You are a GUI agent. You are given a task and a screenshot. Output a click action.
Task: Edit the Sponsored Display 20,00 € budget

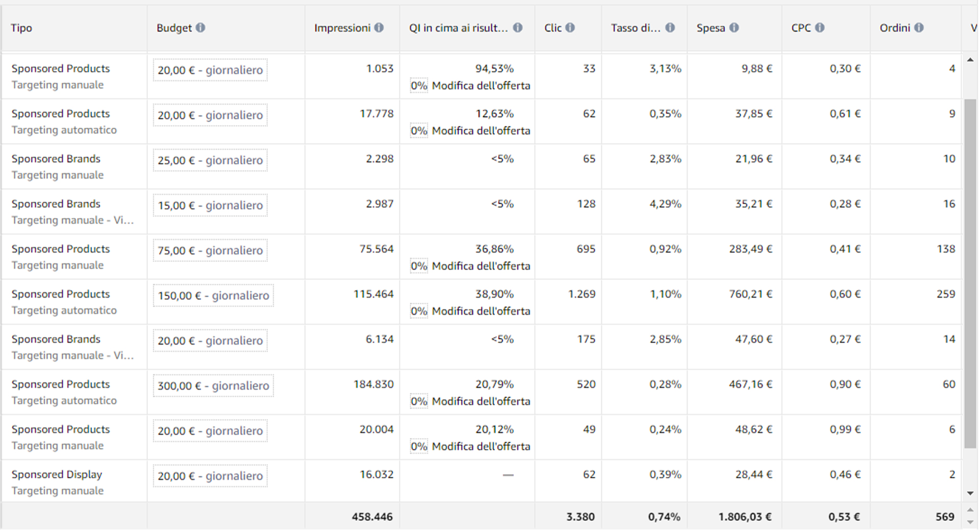click(210, 476)
